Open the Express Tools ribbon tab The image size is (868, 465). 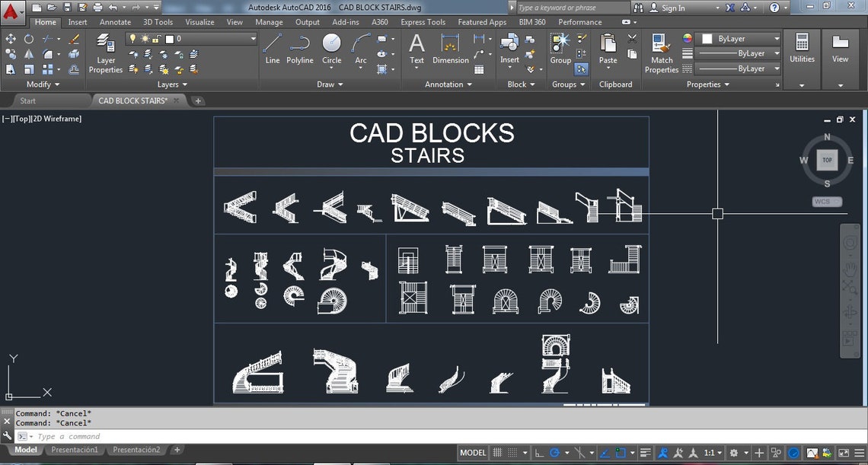423,22
